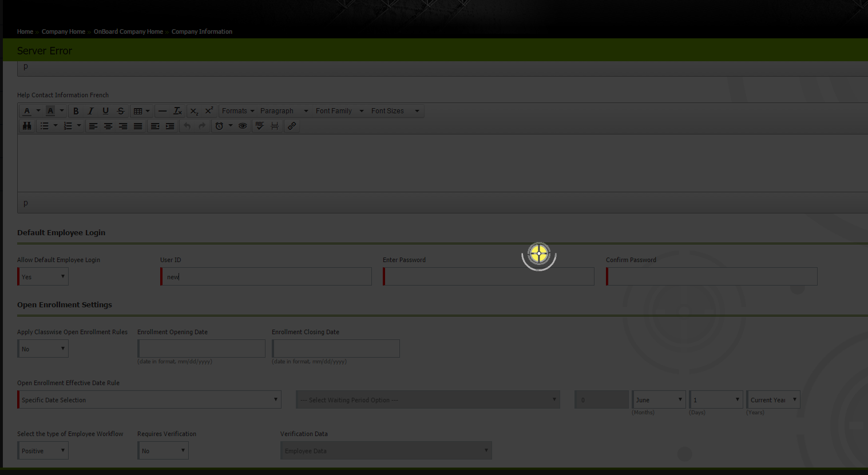Click the find and replace binoculars icon
This screenshot has width=868, height=475.
27,126
